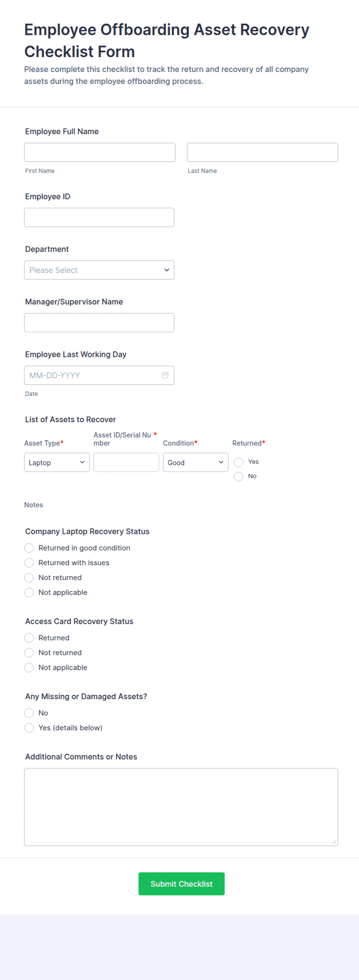Open the Good condition dropdown

coord(196,462)
